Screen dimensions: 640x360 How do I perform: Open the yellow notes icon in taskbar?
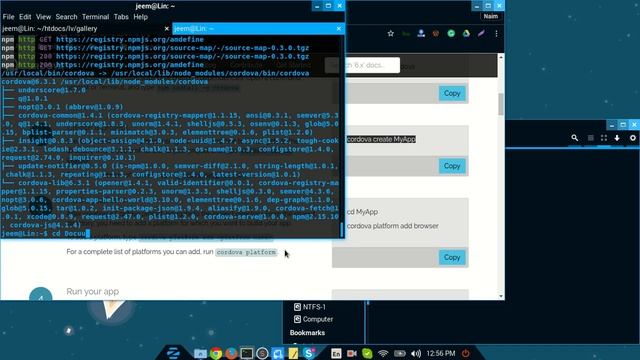(293, 353)
